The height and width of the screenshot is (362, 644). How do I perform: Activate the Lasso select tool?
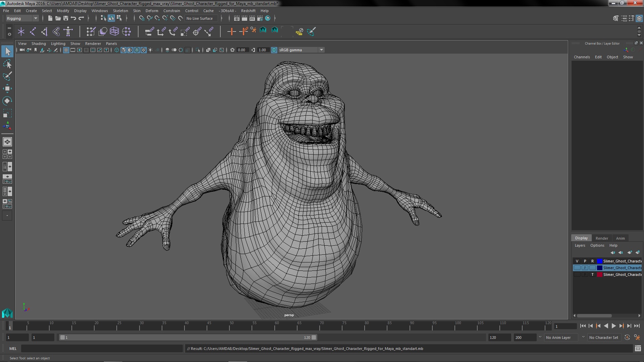(x=7, y=64)
